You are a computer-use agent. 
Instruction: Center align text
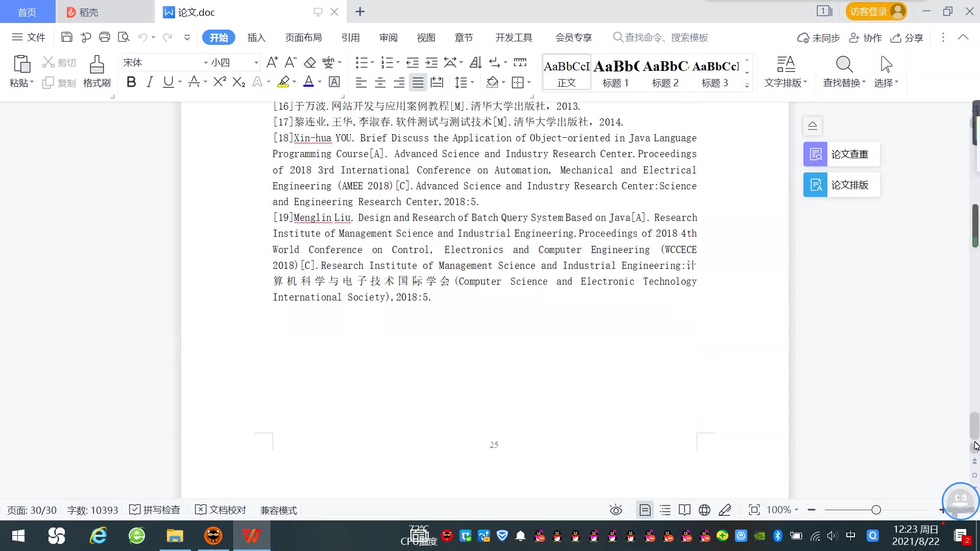pos(380,82)
